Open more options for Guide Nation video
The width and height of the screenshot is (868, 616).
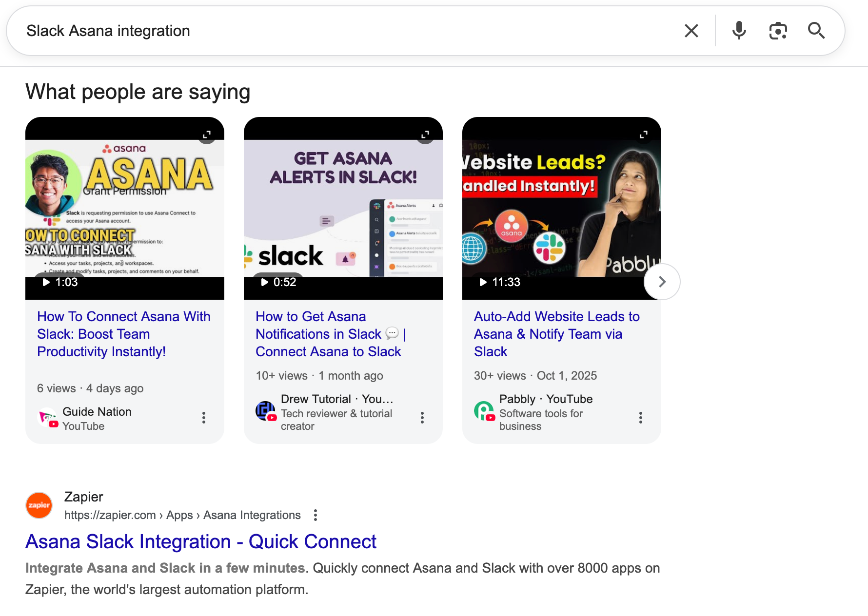tap(204, 418)
